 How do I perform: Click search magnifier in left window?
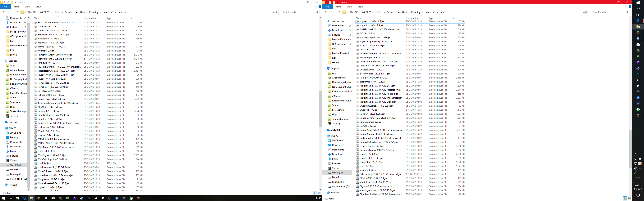point(317,12)
